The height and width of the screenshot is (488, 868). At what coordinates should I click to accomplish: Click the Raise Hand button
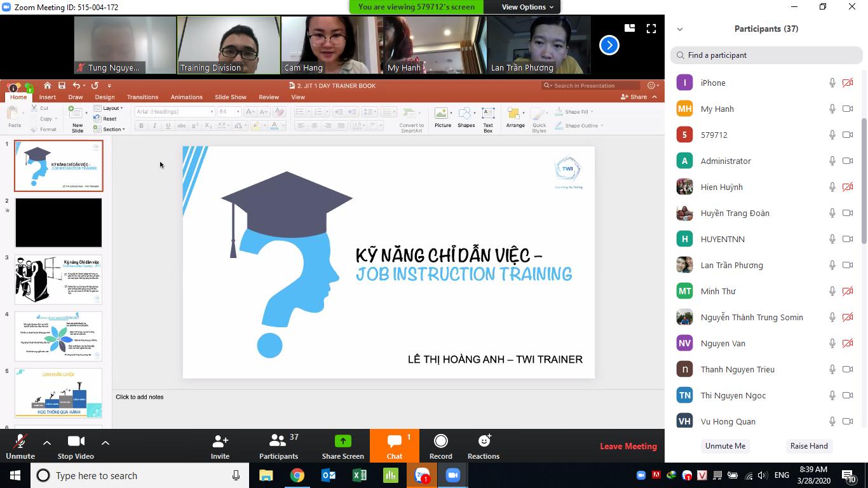coord(808,446)
